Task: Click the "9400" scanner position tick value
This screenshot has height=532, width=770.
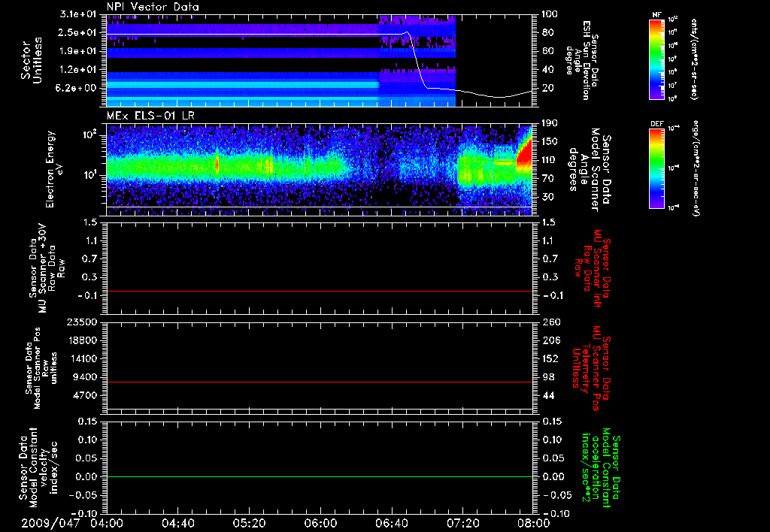Action: click(x=84, y=377)
